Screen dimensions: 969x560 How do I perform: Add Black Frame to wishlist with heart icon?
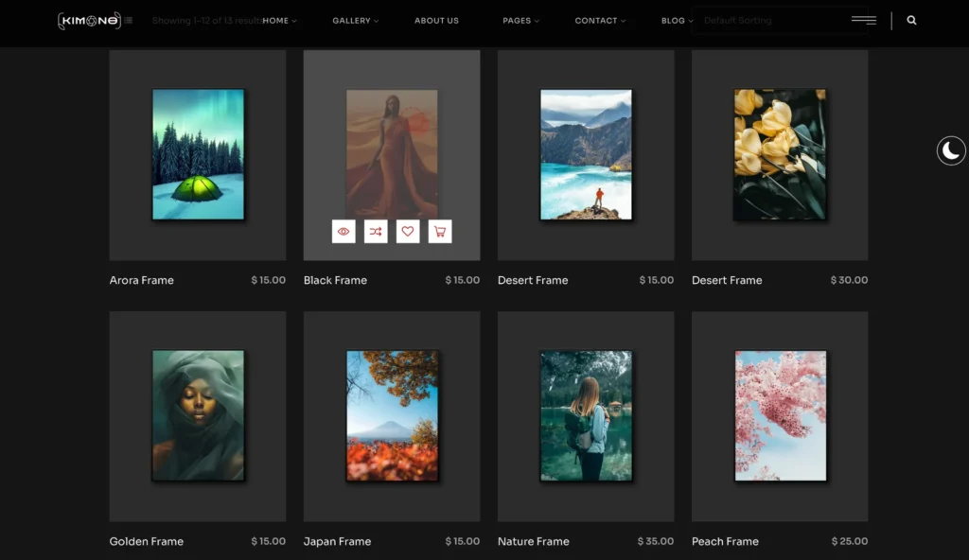[x=408, y=232]
